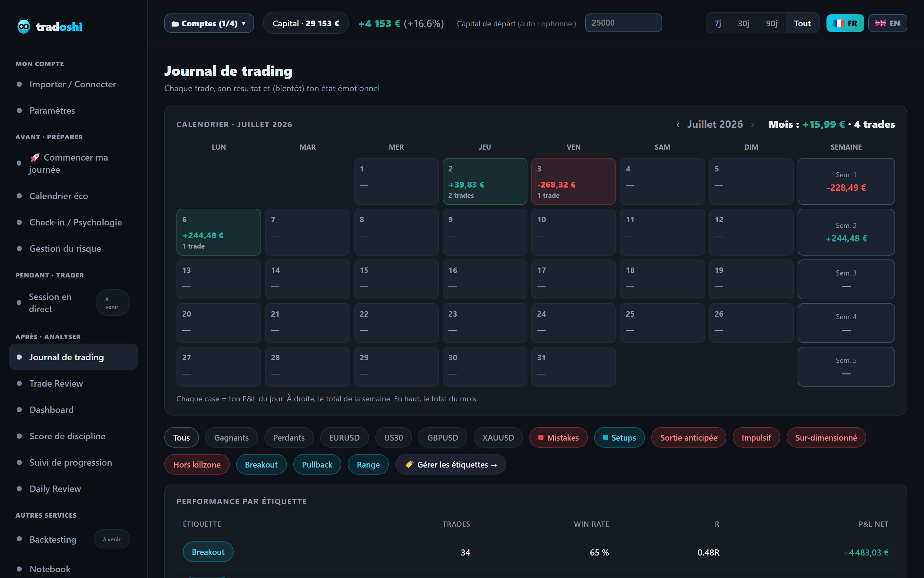Click the WIN RATE column header
Screen dimensions: 924x578
[591, 524]
